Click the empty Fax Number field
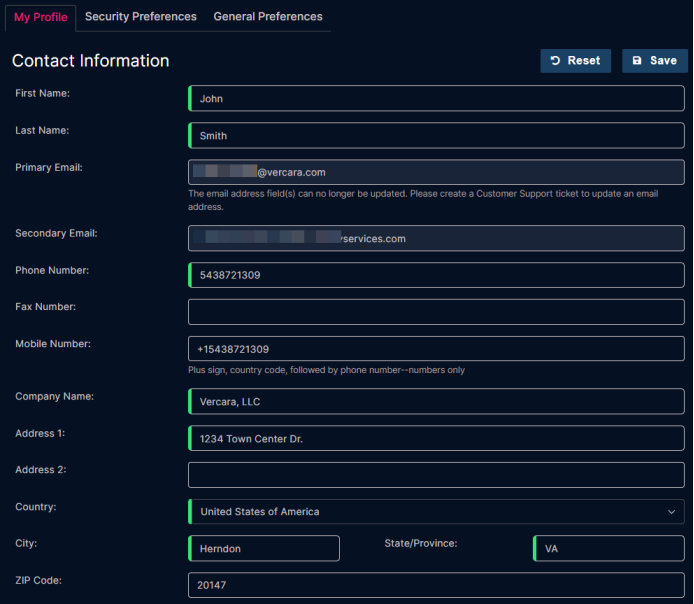This screenshot has height=604, width=694. pos(436,312)
